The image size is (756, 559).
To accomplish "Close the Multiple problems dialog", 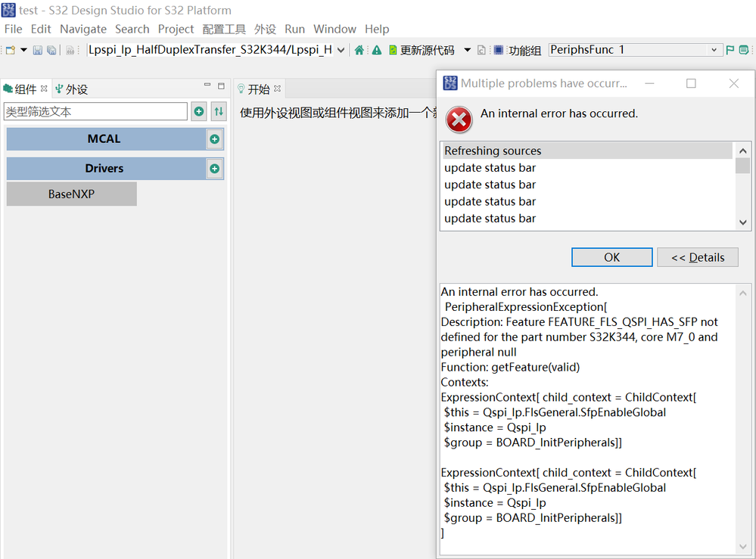I will 734,83.
